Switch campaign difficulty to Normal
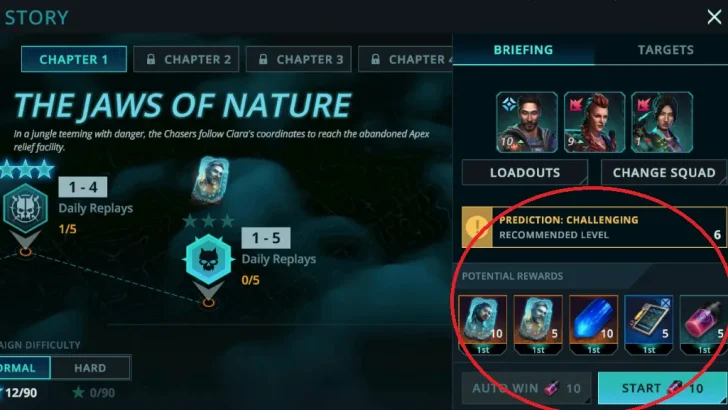Screen dimensions: 728x410 pyautogui.click(x=24, y=368)
